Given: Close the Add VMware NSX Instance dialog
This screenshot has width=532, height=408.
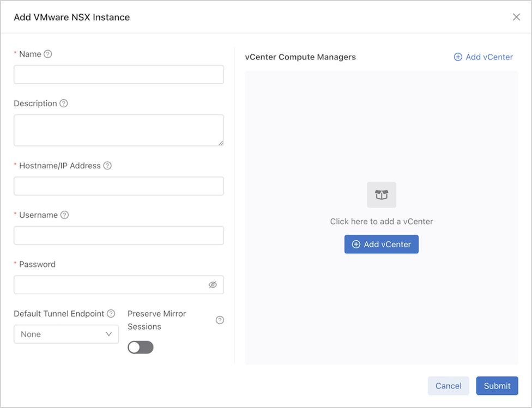Looking at the screenshot, I should (516, 17).
